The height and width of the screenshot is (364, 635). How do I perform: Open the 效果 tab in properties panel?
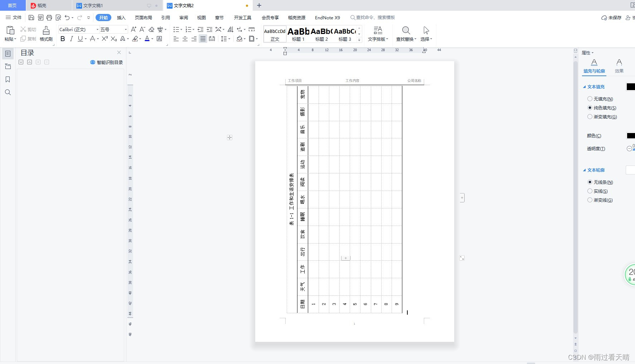619,66
